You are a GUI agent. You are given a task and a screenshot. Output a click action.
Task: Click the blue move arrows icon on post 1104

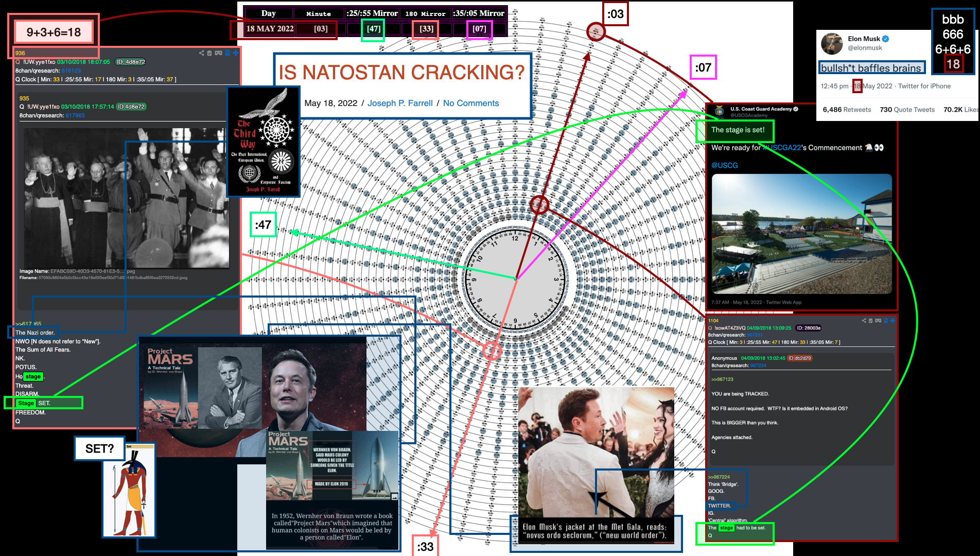tap(892, 321)
